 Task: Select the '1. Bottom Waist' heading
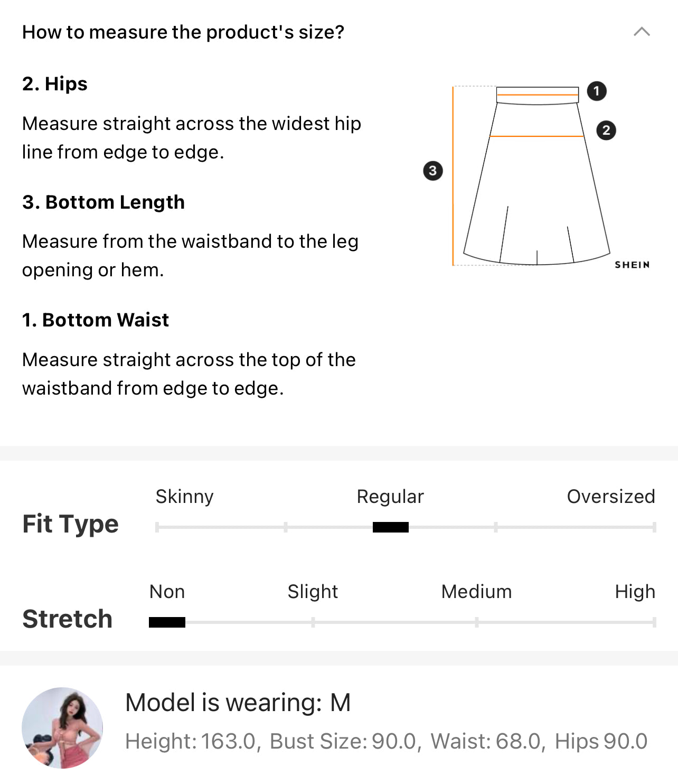(x=96, y=320)
